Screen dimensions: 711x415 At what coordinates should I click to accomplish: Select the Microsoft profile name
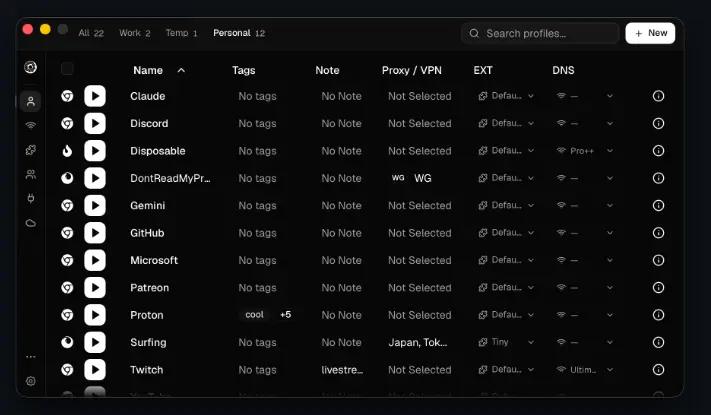[154, 260]
